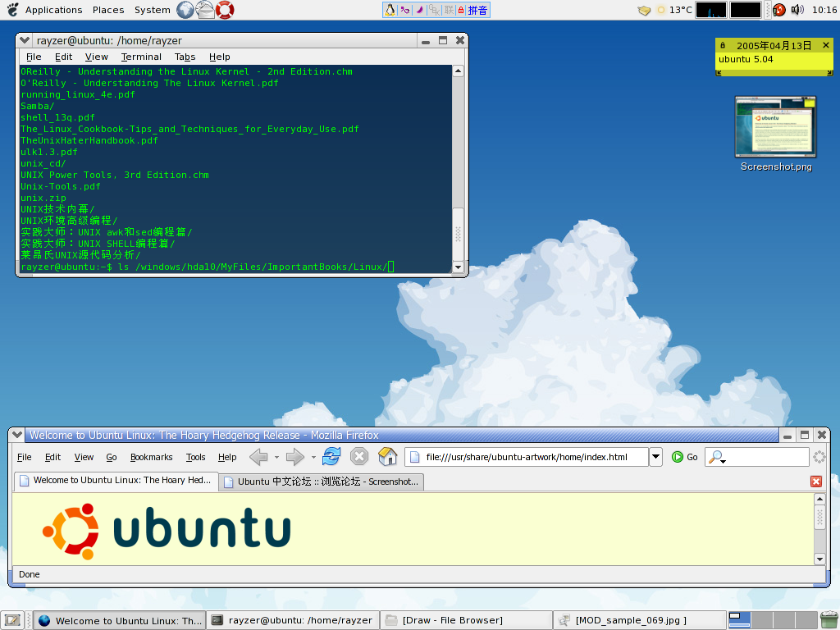Viewport: 840px width, 630px height.
Task: Open the Firefox Bookmarks menu
Action: (x=151, y=457)
